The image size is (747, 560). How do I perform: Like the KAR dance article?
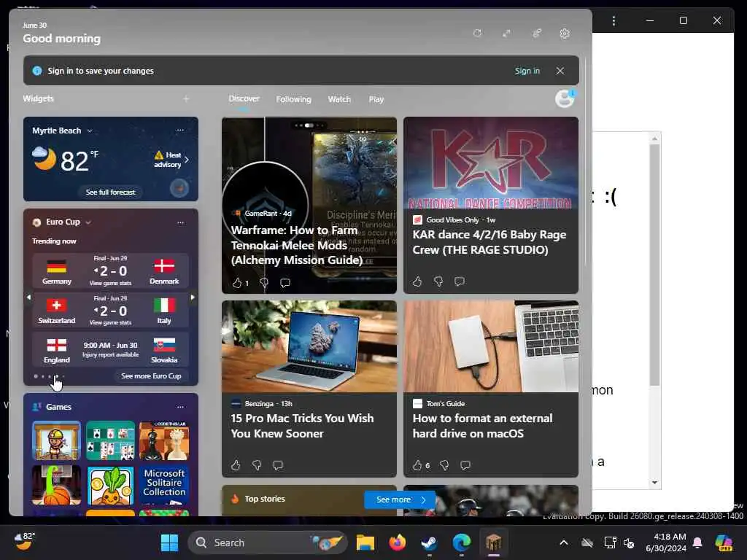click(x=417, y=281)
